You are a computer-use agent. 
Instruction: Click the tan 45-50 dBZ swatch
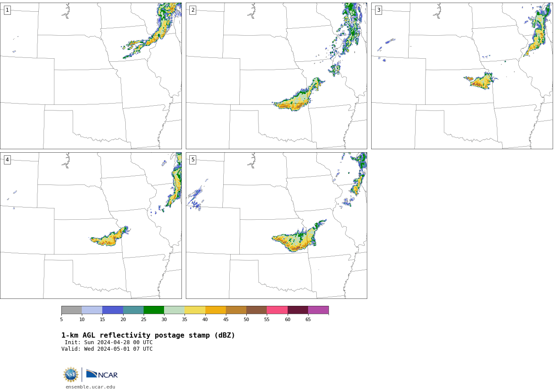[x=236, y=310]
